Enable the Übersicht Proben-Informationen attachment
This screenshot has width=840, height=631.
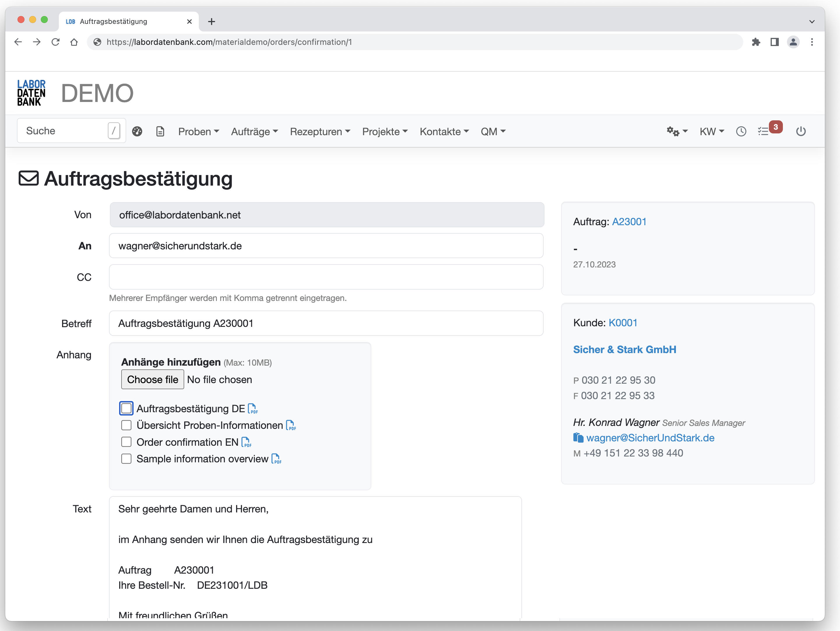click(126, 425)
